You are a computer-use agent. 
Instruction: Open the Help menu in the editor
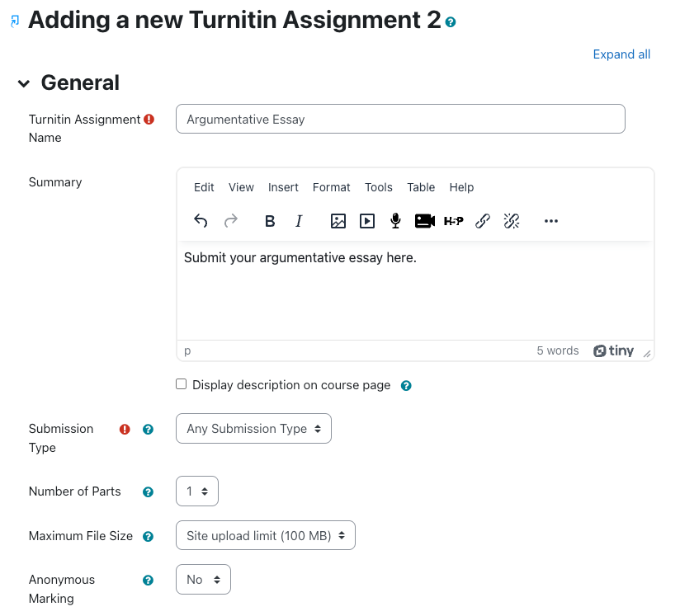(x=461, y=187)
